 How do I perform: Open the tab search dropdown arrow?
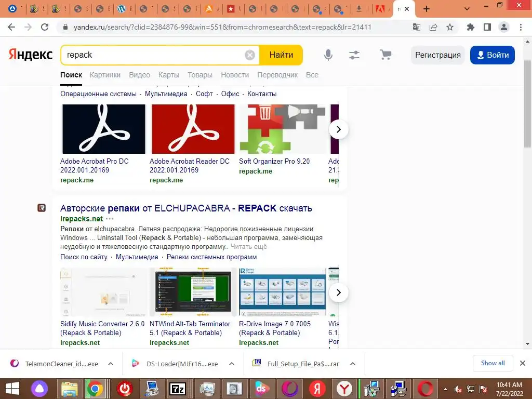[x=467, y=9]
